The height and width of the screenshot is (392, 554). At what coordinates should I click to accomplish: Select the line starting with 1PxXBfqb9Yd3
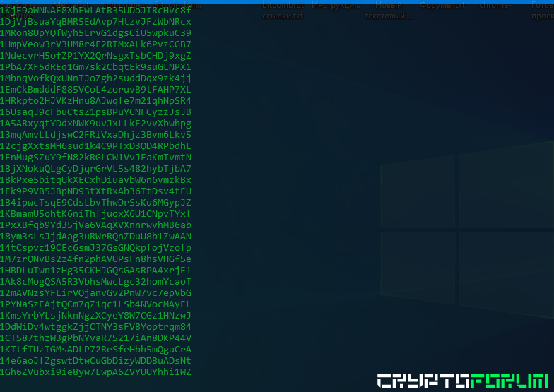pos(95,225)
